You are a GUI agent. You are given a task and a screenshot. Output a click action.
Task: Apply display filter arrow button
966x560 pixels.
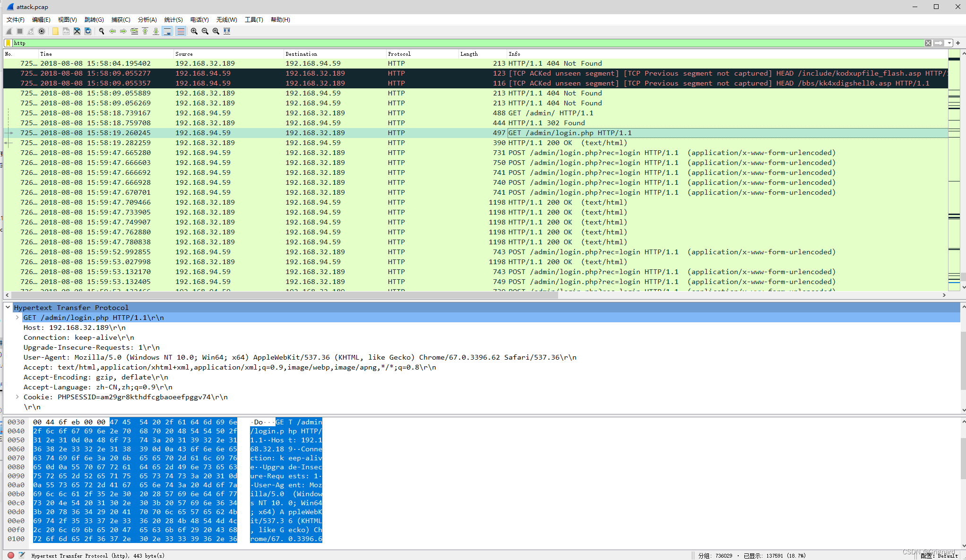[x=939, y=43]
